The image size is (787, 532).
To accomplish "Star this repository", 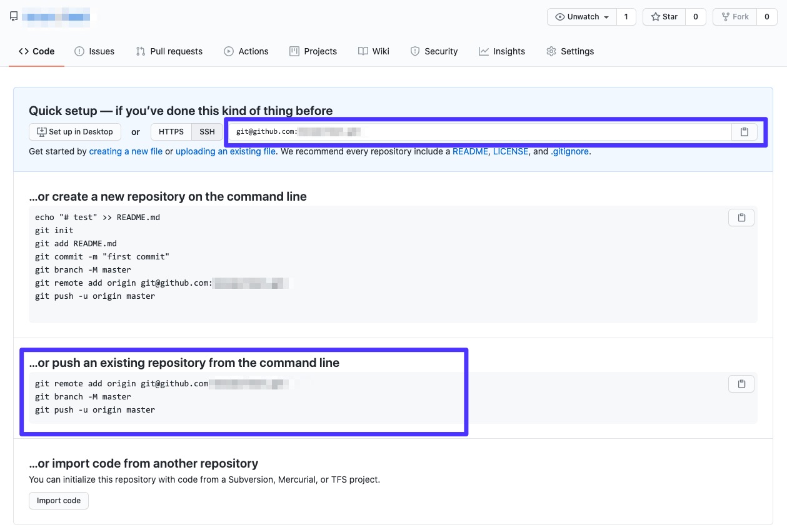I will pyautogui.click(x=664, y=17).
